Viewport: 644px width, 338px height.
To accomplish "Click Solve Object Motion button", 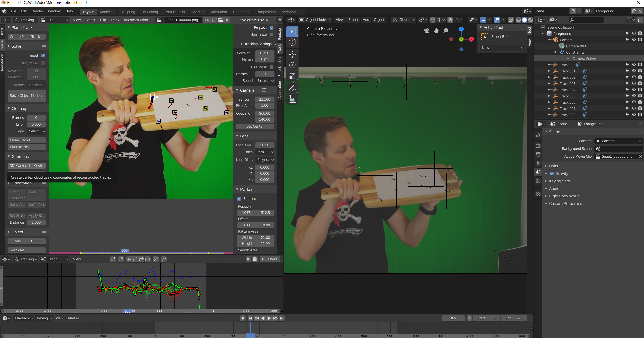I will pos(27,95).
